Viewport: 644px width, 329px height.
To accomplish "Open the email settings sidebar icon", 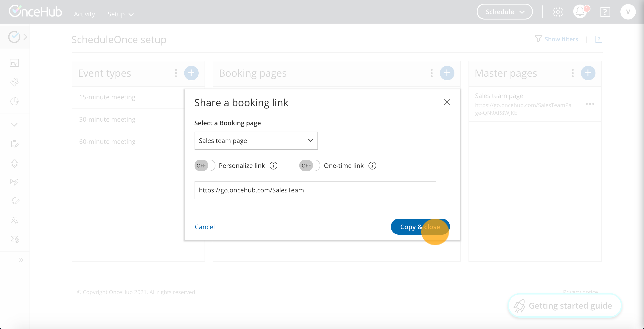I will point(15,239).
